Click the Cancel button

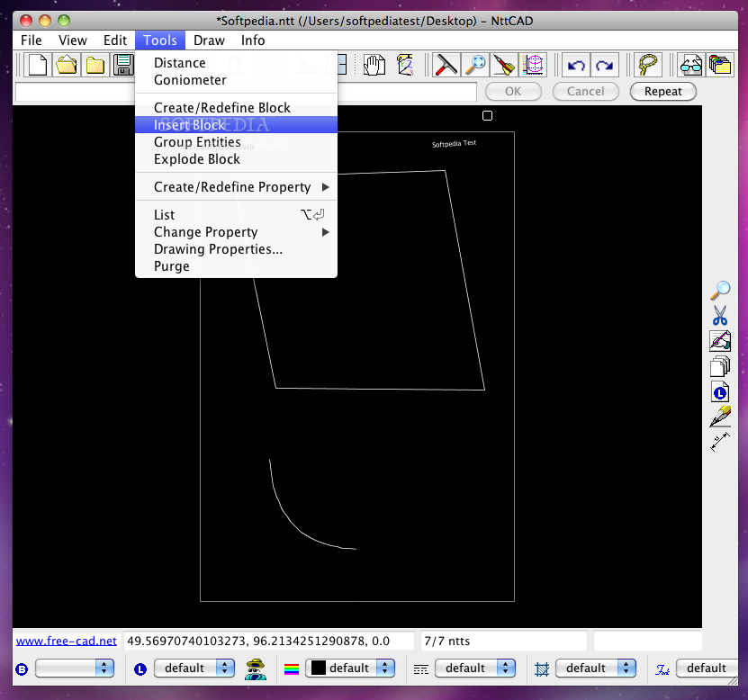[586, 91]
